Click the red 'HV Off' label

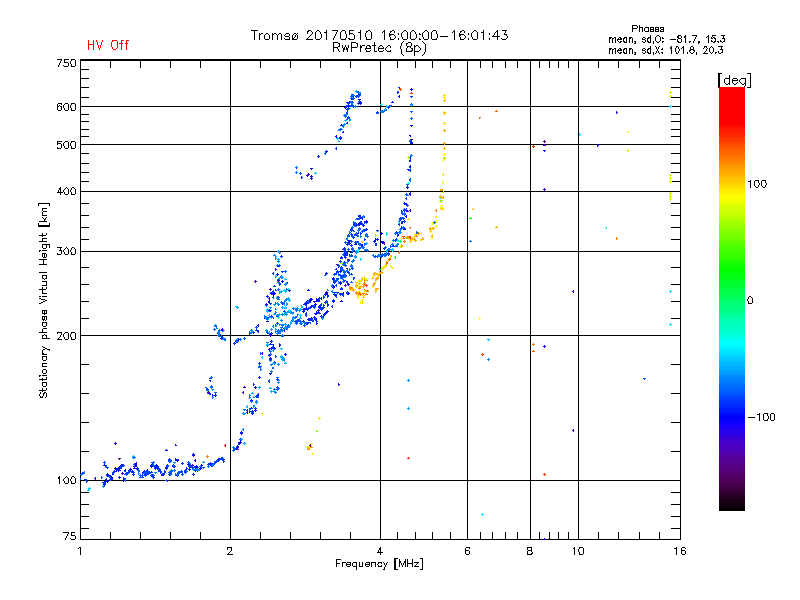tap(108, 45)
